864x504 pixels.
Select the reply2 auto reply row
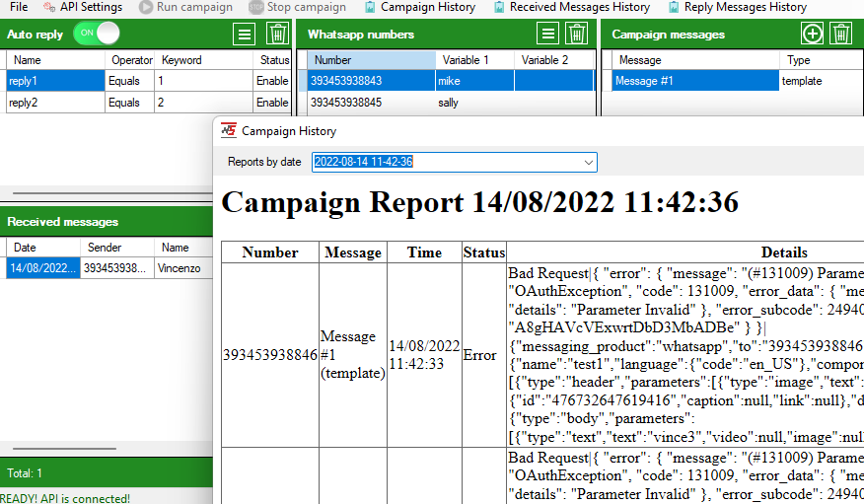[54, 103]
